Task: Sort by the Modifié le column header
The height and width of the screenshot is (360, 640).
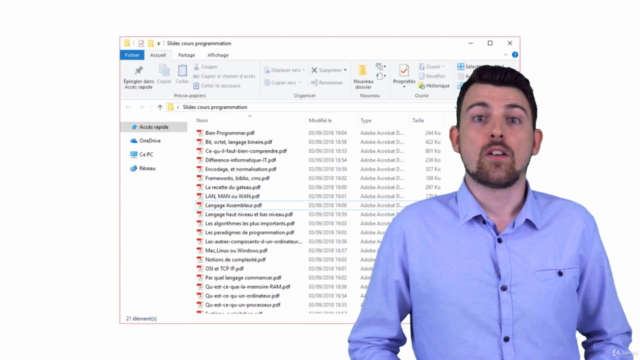Action: point(320,120)
